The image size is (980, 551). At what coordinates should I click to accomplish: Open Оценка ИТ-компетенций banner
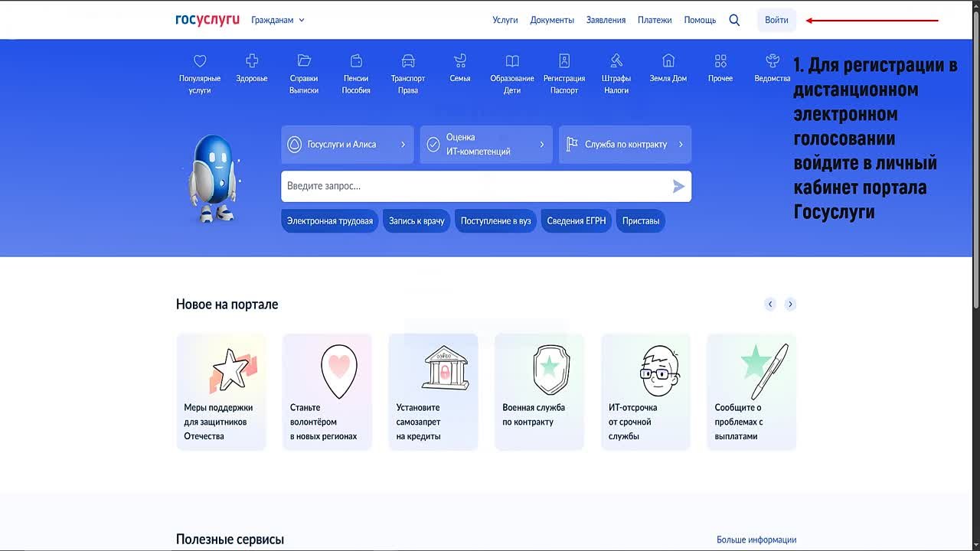click(x=486, y=144)
